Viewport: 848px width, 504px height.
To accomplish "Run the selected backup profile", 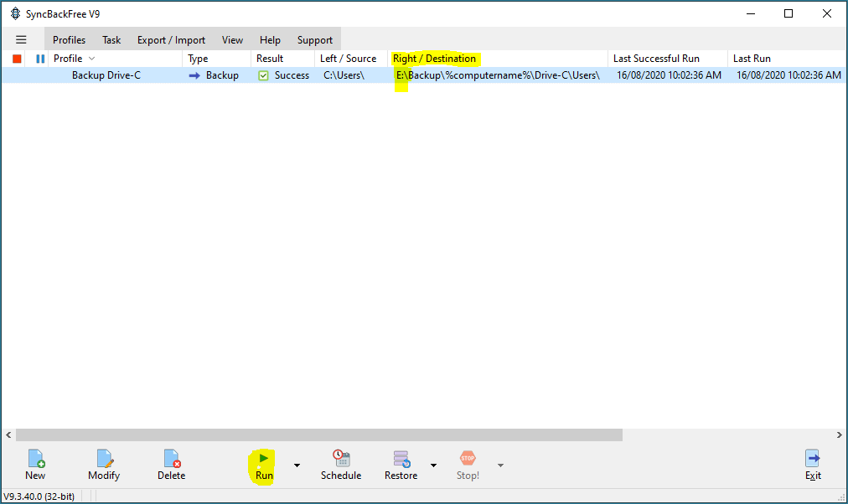I will point(263,466).
